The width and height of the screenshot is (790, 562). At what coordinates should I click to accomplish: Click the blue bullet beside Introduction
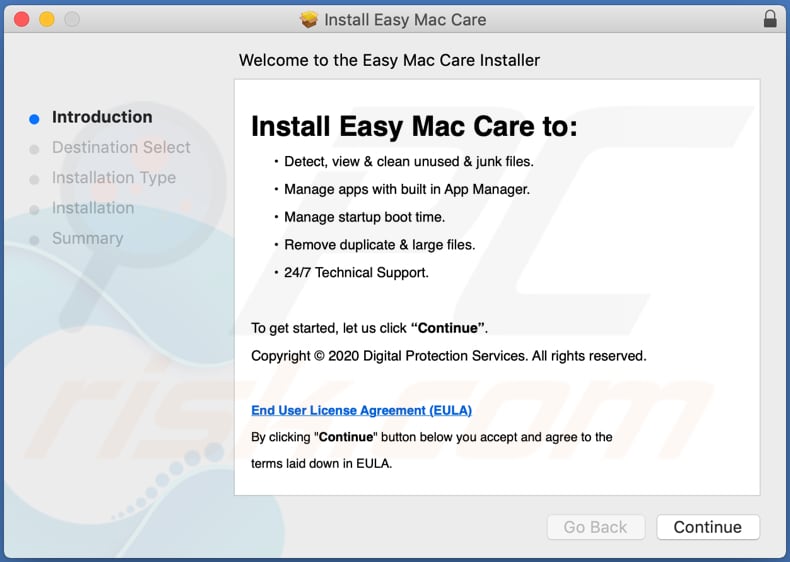coord(34,119)
